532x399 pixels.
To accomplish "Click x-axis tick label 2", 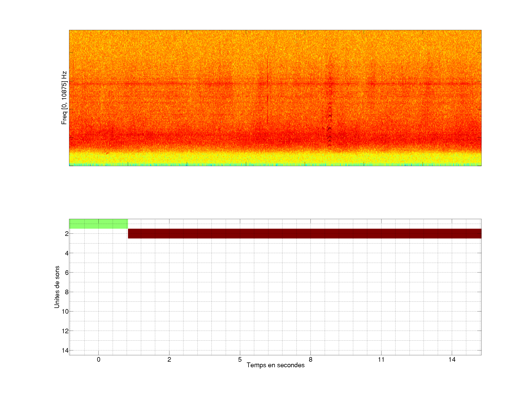I will point(169,359).
